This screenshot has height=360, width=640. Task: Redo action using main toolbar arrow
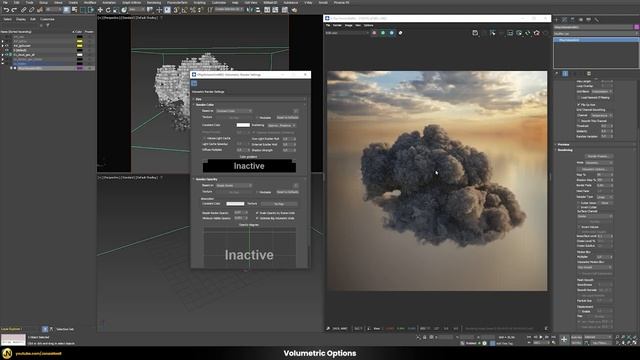tap(14, 10)
